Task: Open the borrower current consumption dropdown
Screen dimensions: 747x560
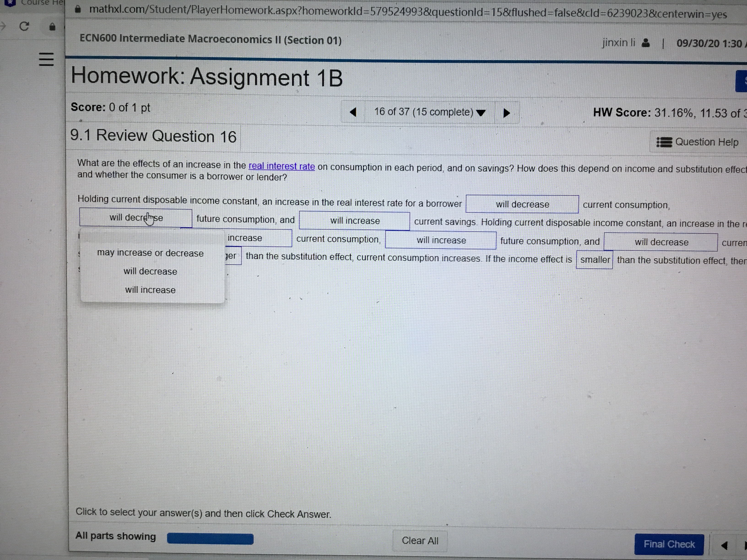Action: click(x=522, y=204)
